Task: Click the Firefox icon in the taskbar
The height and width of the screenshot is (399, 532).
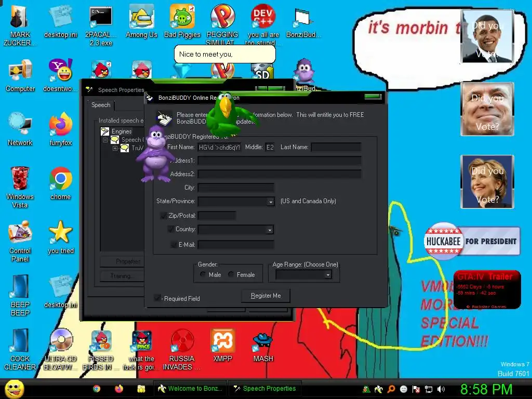Action: click(119, 389)
